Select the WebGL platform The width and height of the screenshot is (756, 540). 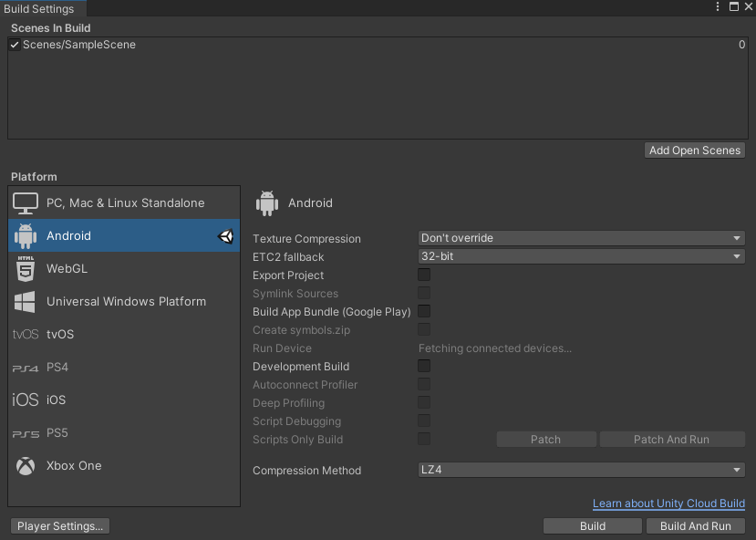click(x=124, y=268)
